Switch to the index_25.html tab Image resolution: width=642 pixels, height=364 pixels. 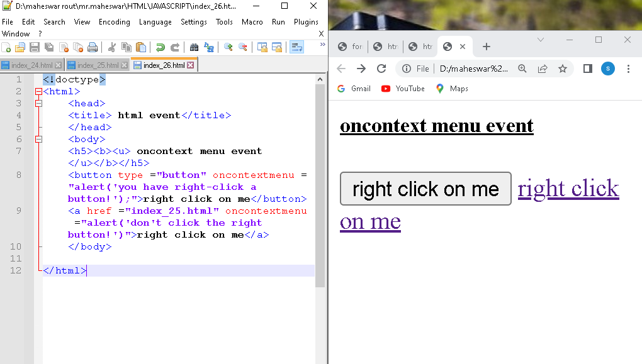[x=96, y=65]
